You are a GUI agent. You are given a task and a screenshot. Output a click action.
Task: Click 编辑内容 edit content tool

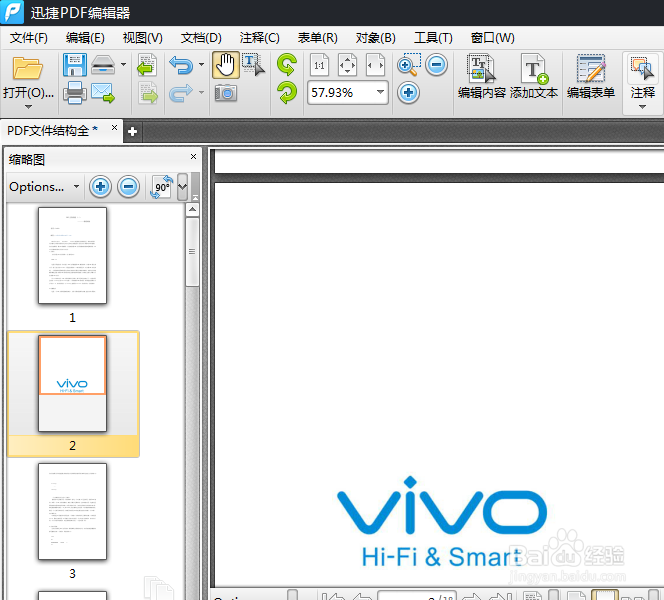(481, 76)
